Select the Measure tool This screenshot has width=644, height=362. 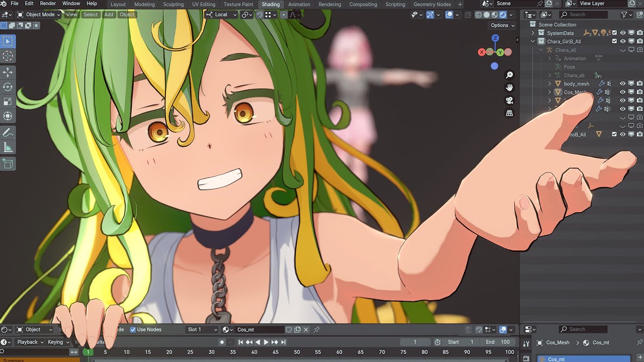click(x=8, y=147)
